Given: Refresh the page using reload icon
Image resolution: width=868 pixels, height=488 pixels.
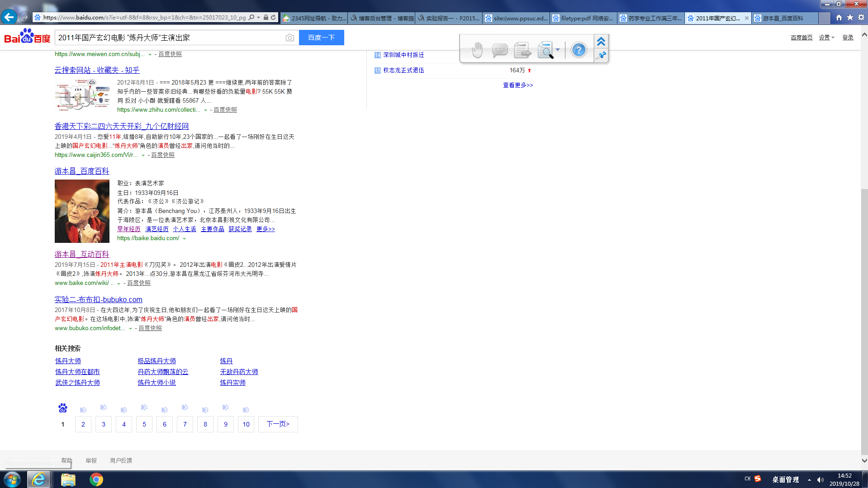Looking at the screenshot, I should point(273,18).
